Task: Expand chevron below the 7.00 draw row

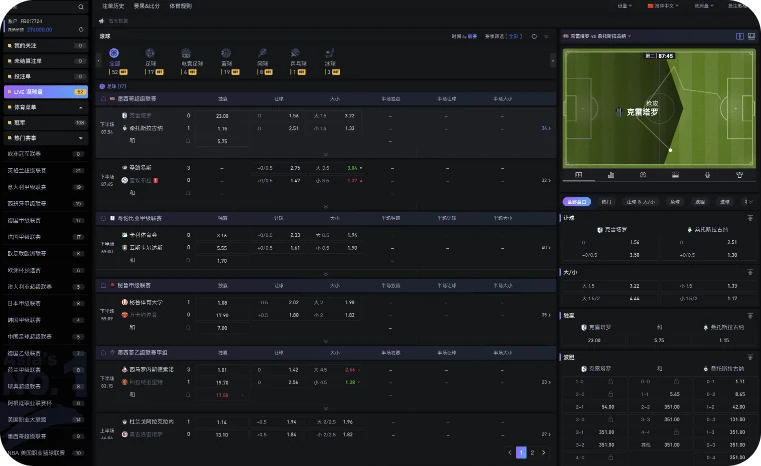Action: pyautogui.click(x=326, y=341)
